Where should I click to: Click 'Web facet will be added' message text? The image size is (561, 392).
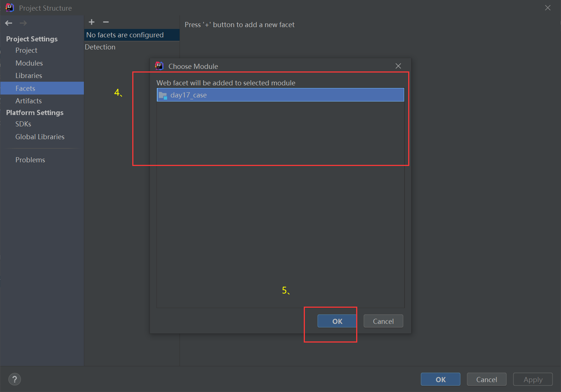click(226, 83)
